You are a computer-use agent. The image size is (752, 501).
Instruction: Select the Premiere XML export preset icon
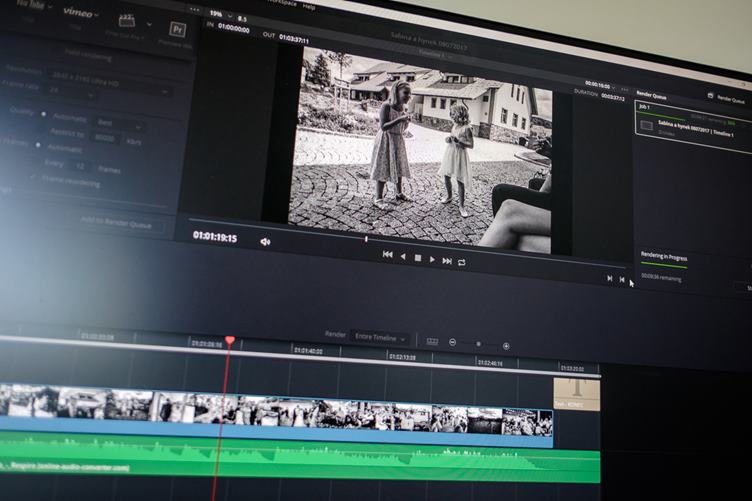(177, 30)
